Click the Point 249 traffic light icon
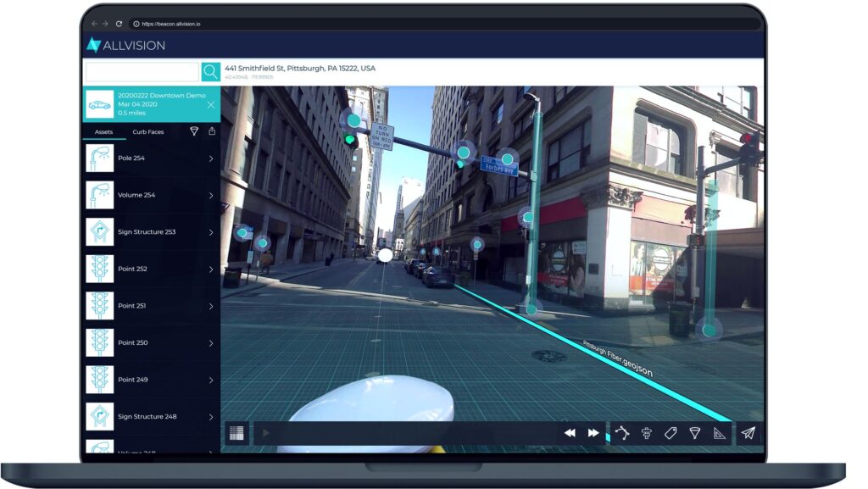Viewport: 868px width, 489px height. [100, 380]
